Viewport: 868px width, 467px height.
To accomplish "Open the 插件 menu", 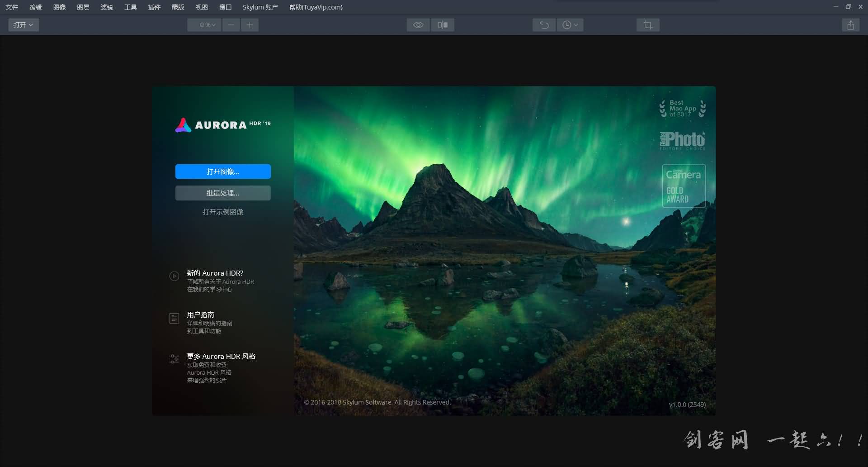I will (x=154, y=7).
